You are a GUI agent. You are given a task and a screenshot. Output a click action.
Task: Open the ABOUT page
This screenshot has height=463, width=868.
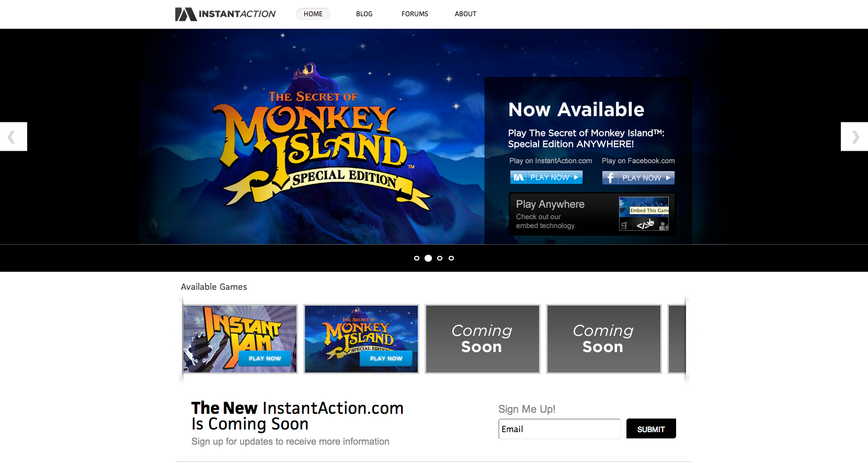[x=465, y=14]
